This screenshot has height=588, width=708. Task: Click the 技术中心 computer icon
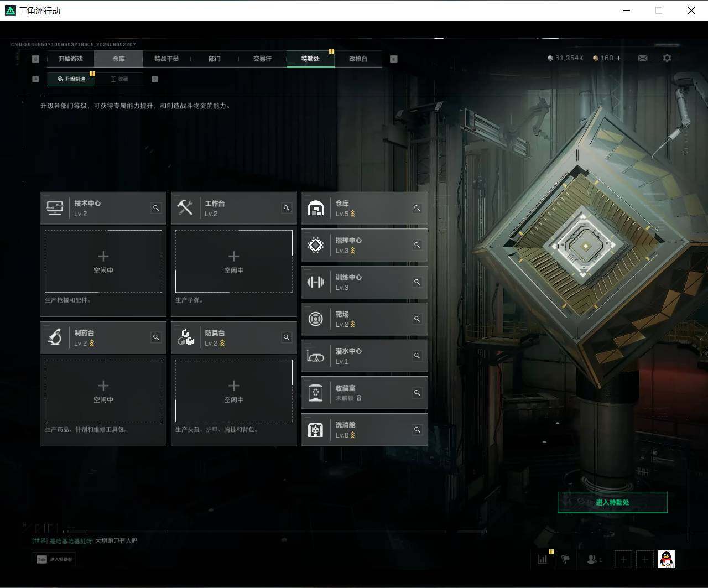54,208
